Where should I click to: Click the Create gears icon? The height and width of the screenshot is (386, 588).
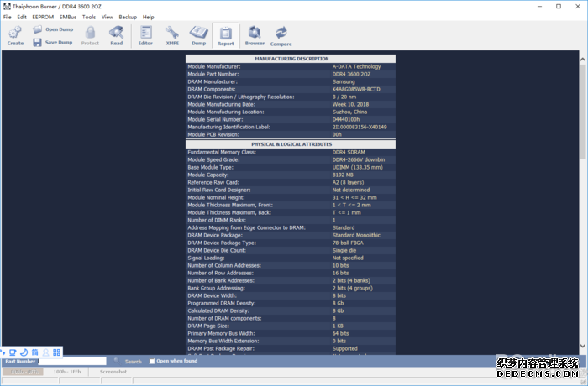click(15, 32)
